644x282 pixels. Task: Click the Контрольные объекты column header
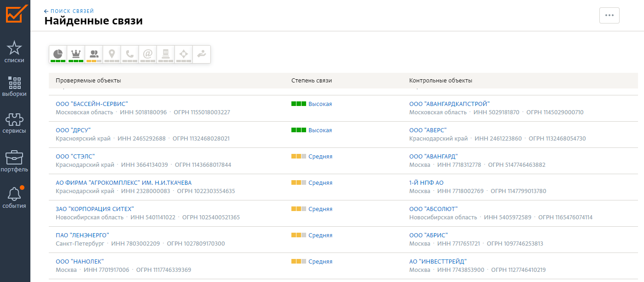[441, 81]
